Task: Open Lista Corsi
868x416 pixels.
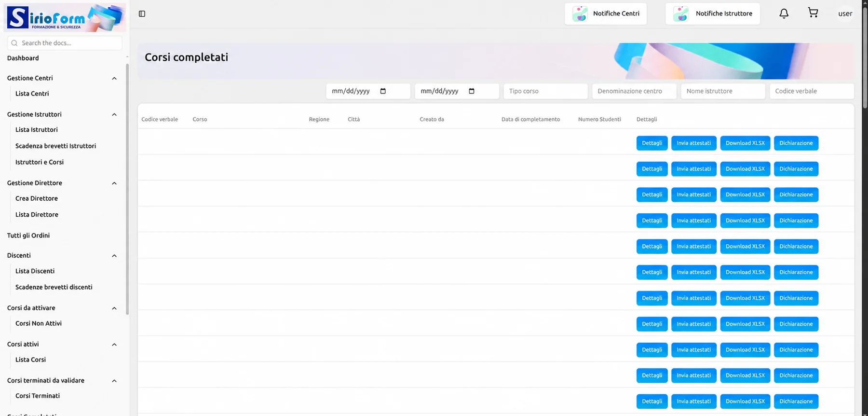Action: click(x=31, y=360)
